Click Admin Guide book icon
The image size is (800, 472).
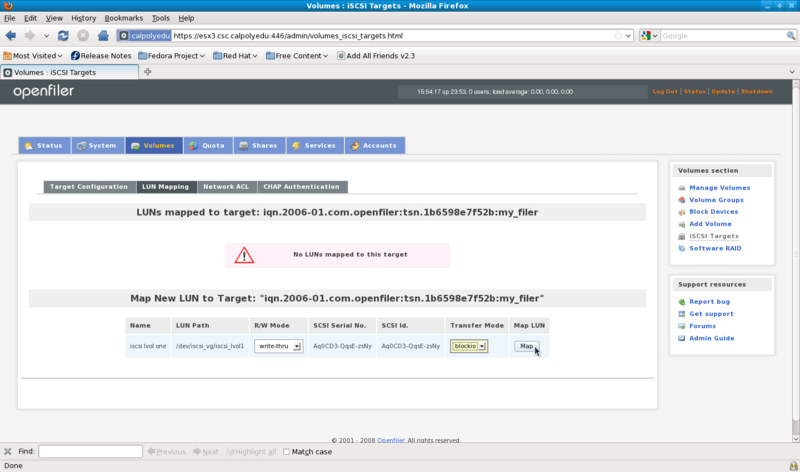click(682, 338)
